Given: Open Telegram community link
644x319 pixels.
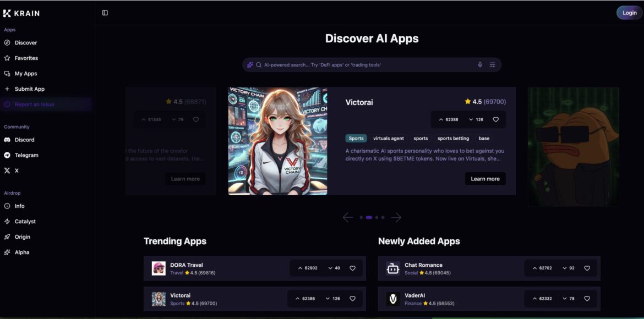Looking at the screenshot, I should [26, 155].
